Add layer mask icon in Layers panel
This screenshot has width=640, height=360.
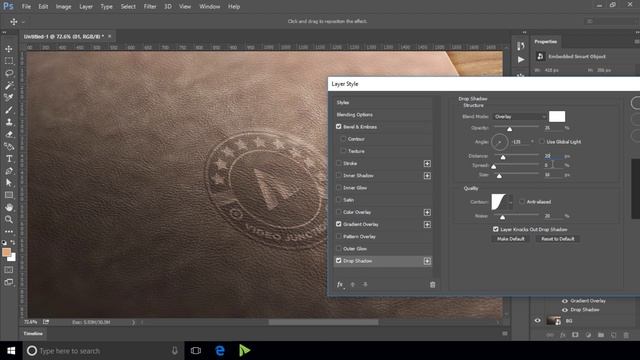click(x=575, y=335)
